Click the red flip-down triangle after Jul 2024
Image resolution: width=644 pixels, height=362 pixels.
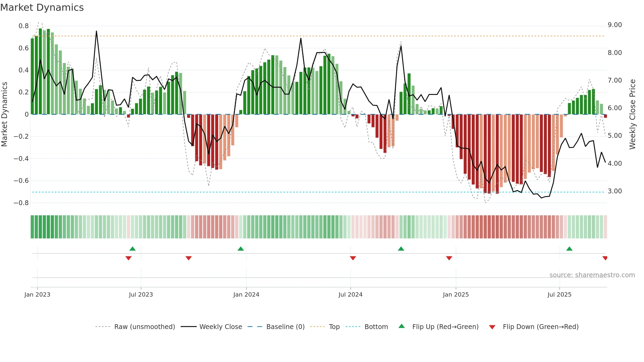point(353,258)
